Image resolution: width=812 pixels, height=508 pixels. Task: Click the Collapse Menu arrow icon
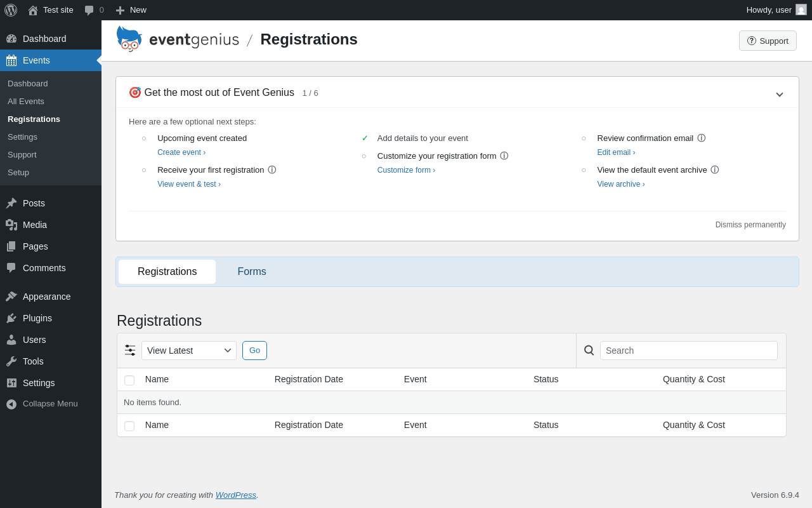(11, 404)
